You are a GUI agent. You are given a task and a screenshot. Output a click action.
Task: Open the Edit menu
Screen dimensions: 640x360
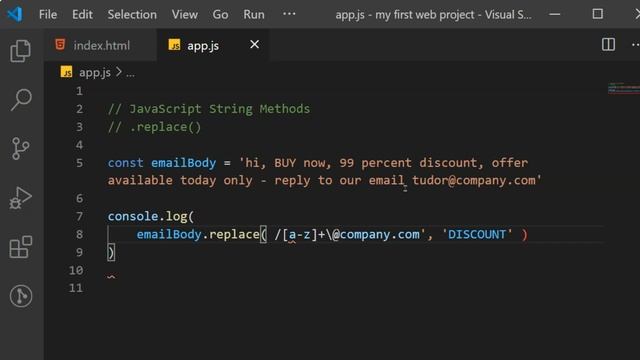[x=82, y=15]
